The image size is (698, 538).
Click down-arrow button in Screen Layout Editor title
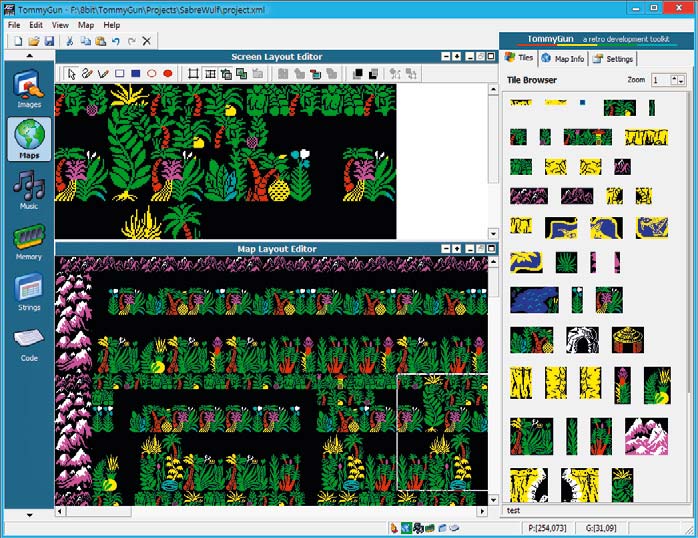click(457, 57)
